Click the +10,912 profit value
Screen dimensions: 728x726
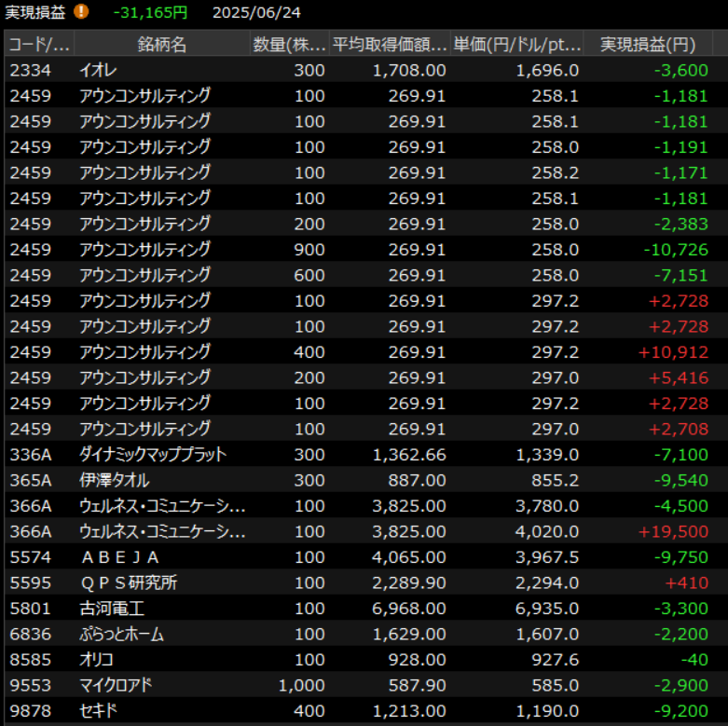pos(673,352)
